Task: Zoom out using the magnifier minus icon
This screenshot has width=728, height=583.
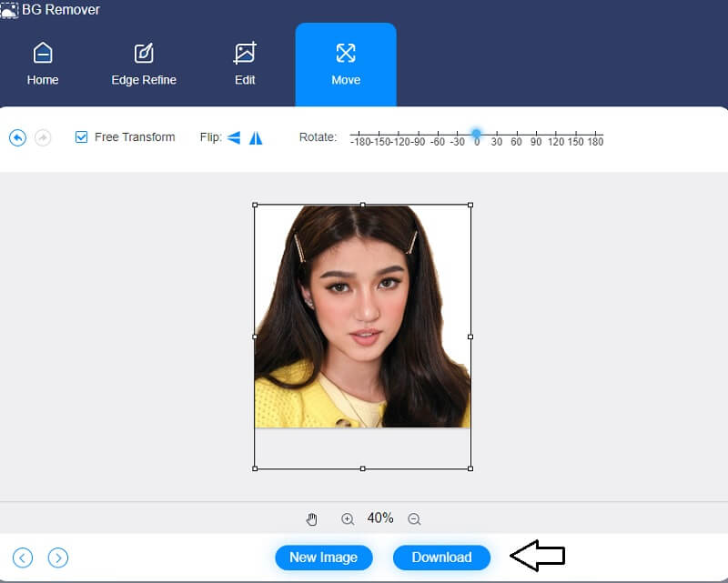Action: click(x=414, y=518)
